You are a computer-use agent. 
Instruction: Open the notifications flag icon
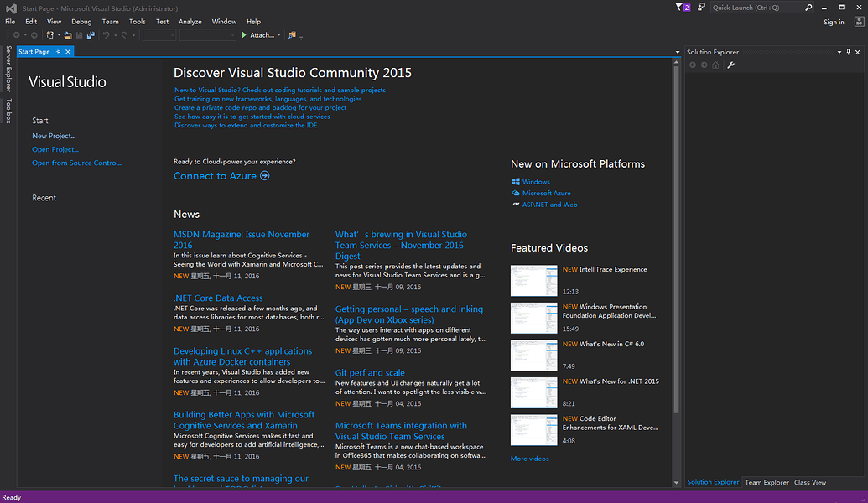click(683, 8)
